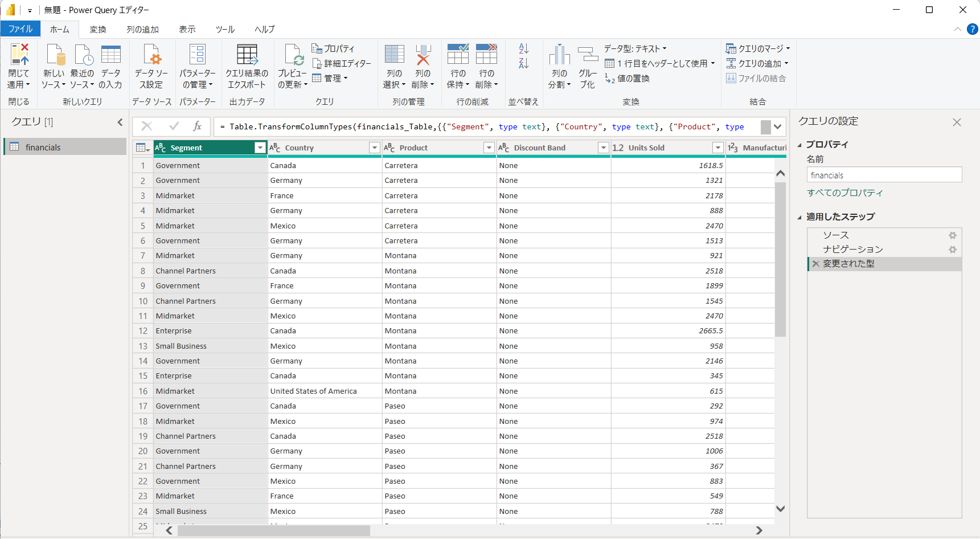Image resolution: width=980 pixels, height=539 pixels.
Task: Click 1行目をヘッダーとして使用
Action: [x=659, y=63]
